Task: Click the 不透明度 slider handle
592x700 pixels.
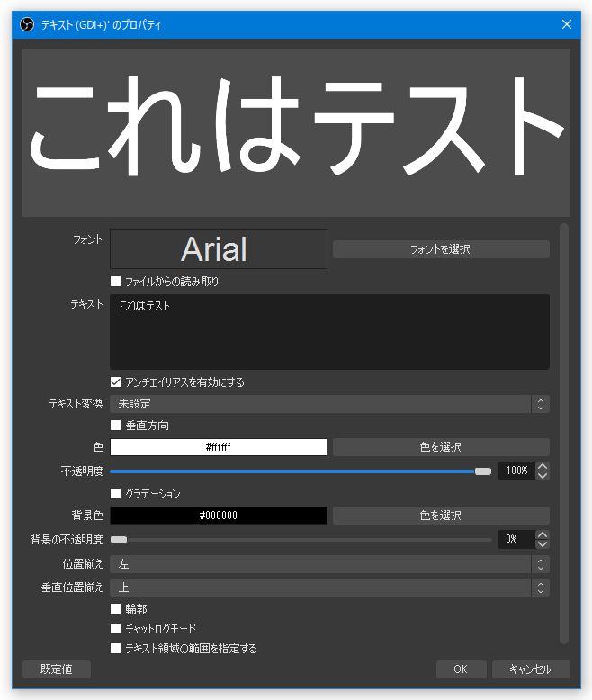Action: click(482, 471)
